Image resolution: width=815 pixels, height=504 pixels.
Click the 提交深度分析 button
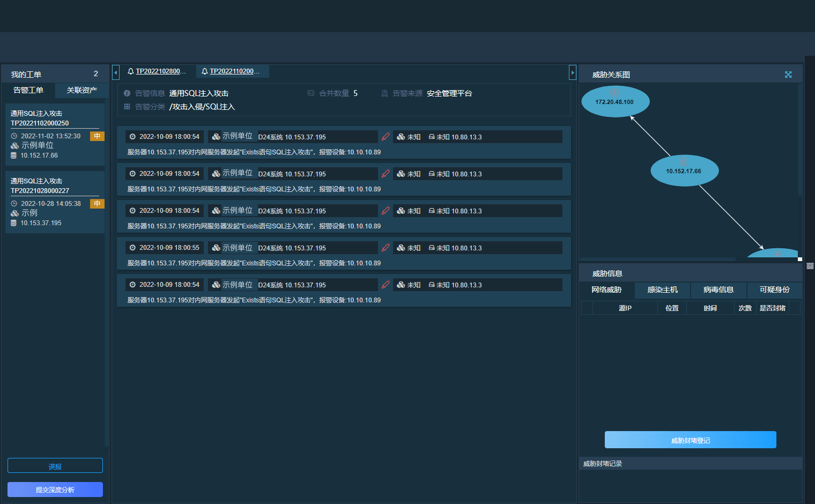(55, 490)
